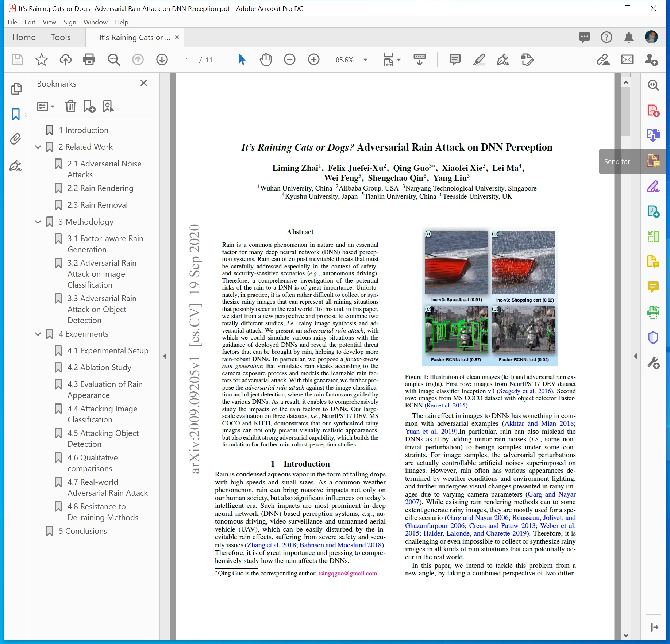The height and width of the screenshot is (644, 670).
Task: Go to next page arrow
Action: click(x=162, y=60)
